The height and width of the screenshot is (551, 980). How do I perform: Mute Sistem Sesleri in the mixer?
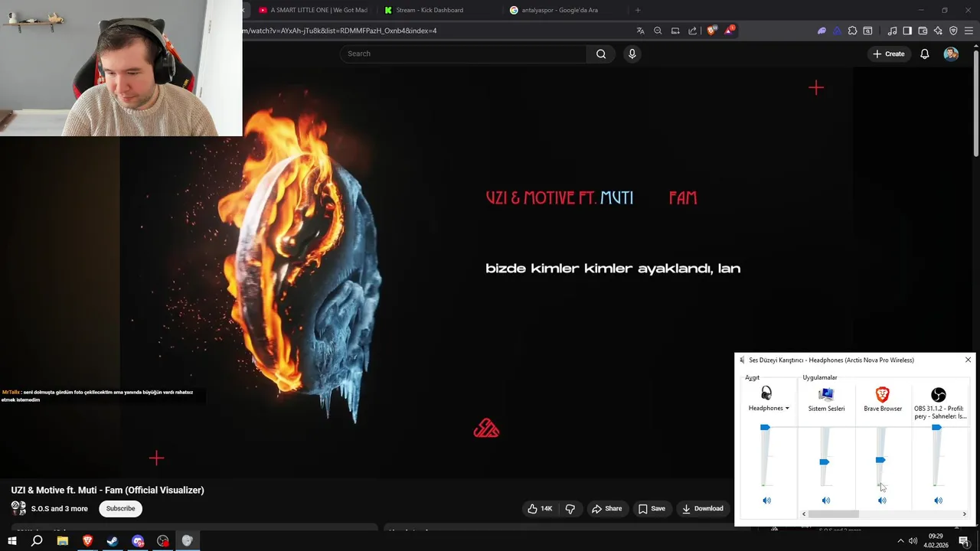point(825,500)
